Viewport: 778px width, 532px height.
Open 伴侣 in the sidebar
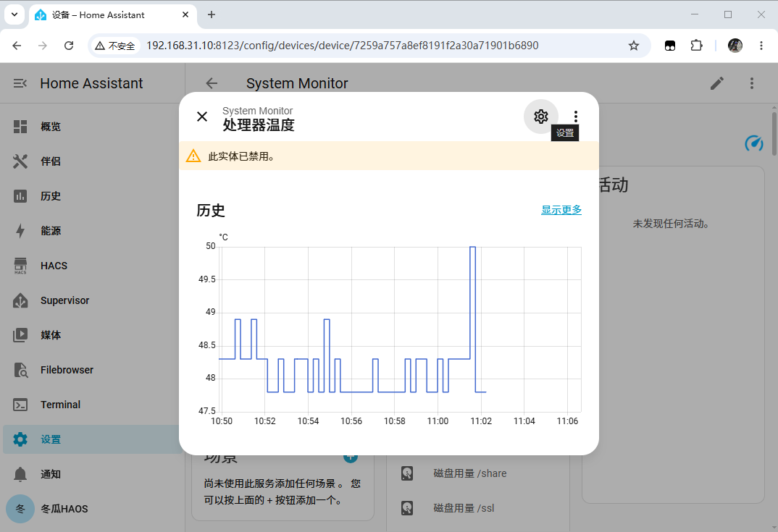coord(92,161)
